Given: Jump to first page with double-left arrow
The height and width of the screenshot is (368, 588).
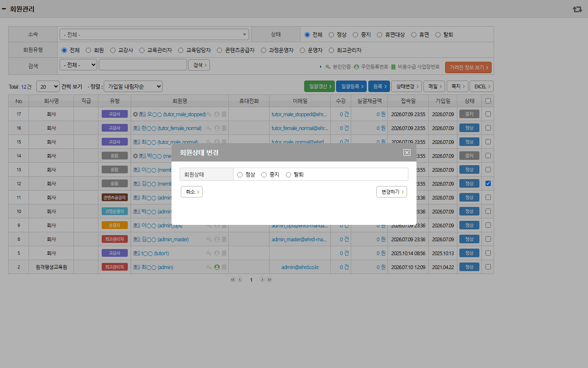Looking at the screenshot, I should coord(233,280).
